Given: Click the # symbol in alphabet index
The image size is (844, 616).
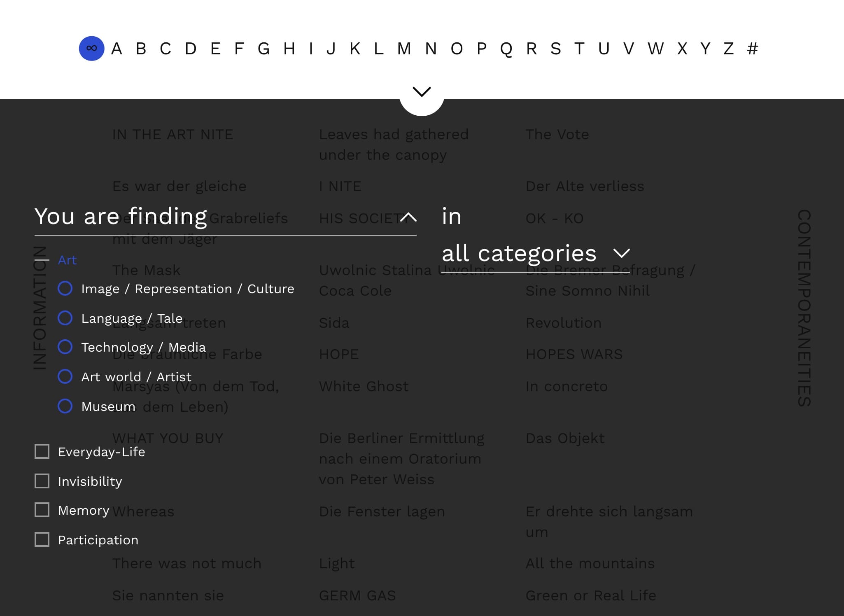Looking at the screenshot, I should (x=752, y=49).
